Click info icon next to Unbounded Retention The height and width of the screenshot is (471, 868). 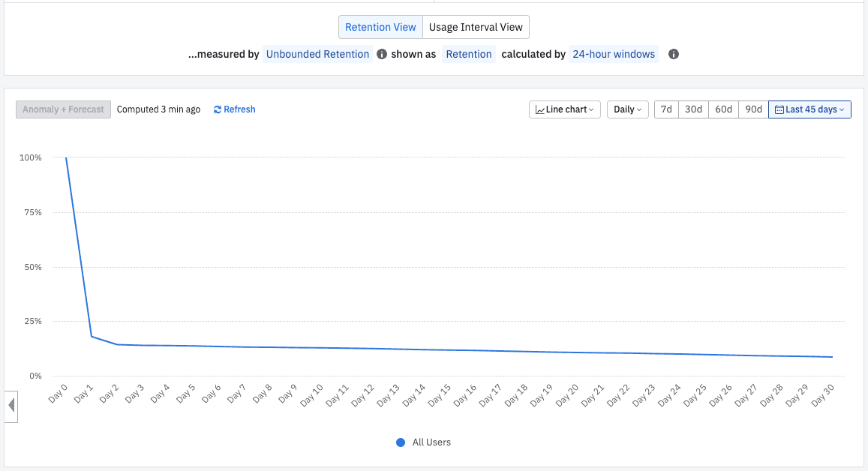[382, 55]
